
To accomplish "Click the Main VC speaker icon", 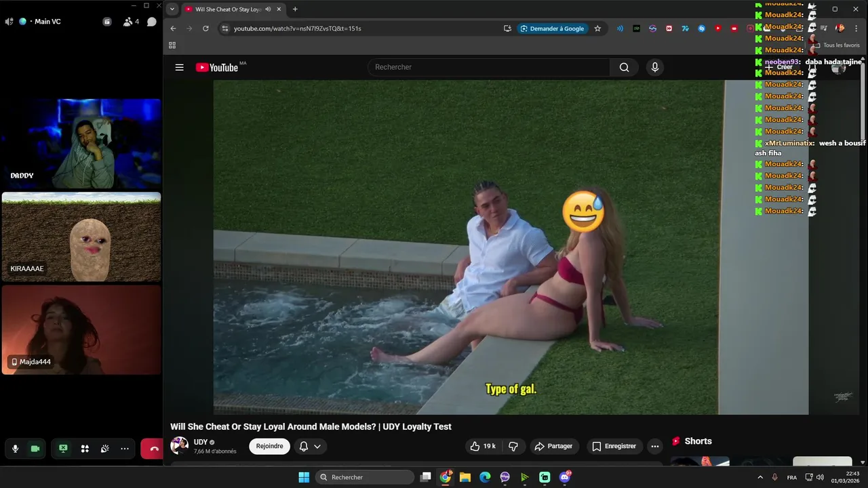I will pyautogui.click(x=9, y=22).
